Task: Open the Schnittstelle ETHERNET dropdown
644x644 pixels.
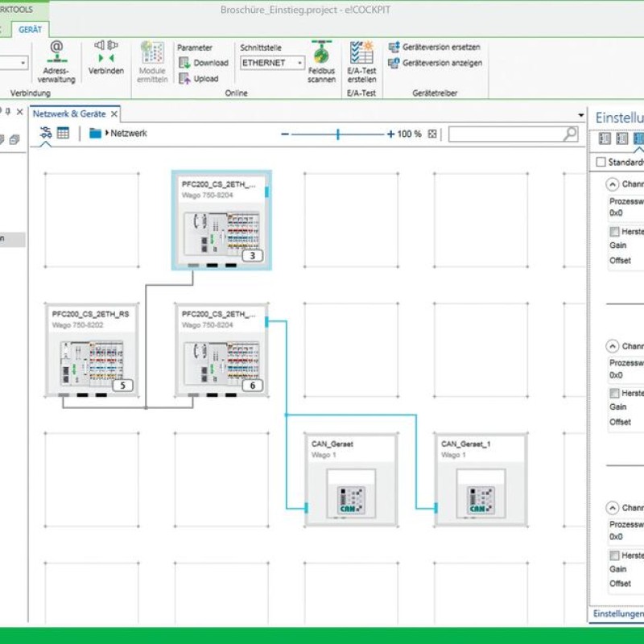Action: [272, 63]
